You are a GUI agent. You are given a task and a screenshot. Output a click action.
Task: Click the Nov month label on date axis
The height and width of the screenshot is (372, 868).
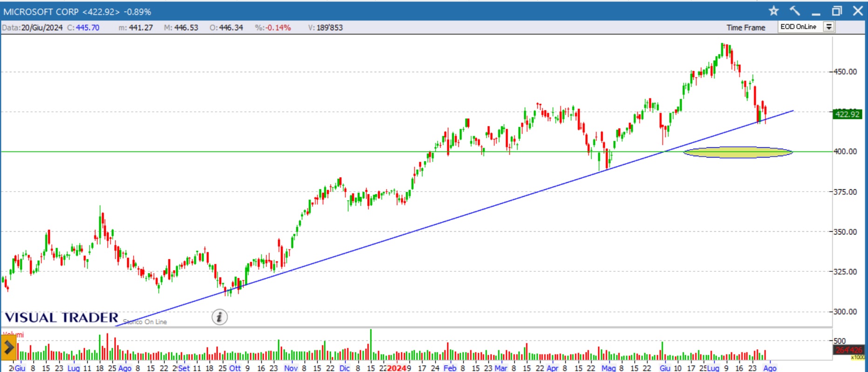(x=291, y=368)
